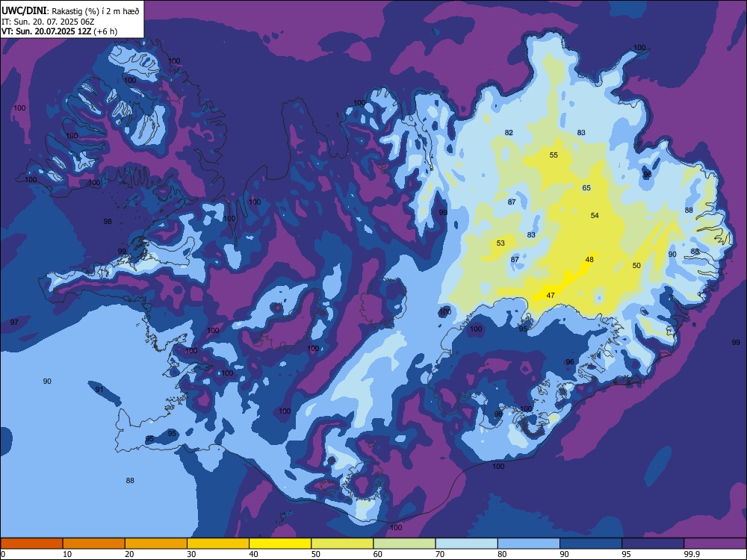This screenshot has width=747, height=560.
Task: Click the initial time line 'IT: Sun. 20. 07. 2025 06Z'
Action: click(48, 22)
